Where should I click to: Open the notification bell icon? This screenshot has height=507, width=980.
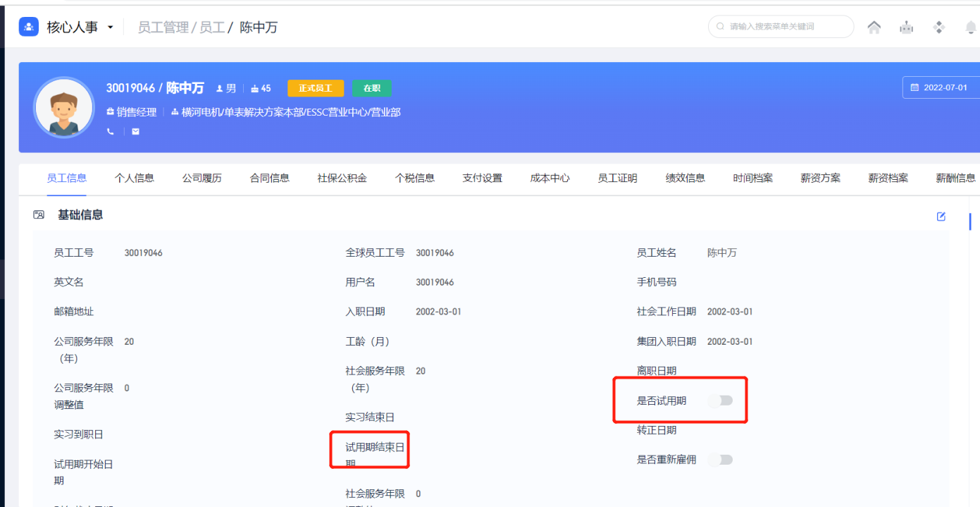pos(970,28)
